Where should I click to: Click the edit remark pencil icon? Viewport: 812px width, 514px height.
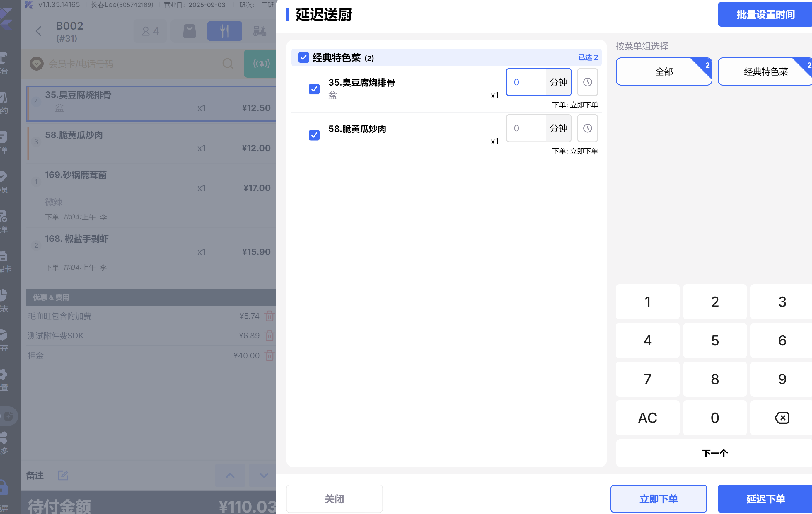[63, 475]
